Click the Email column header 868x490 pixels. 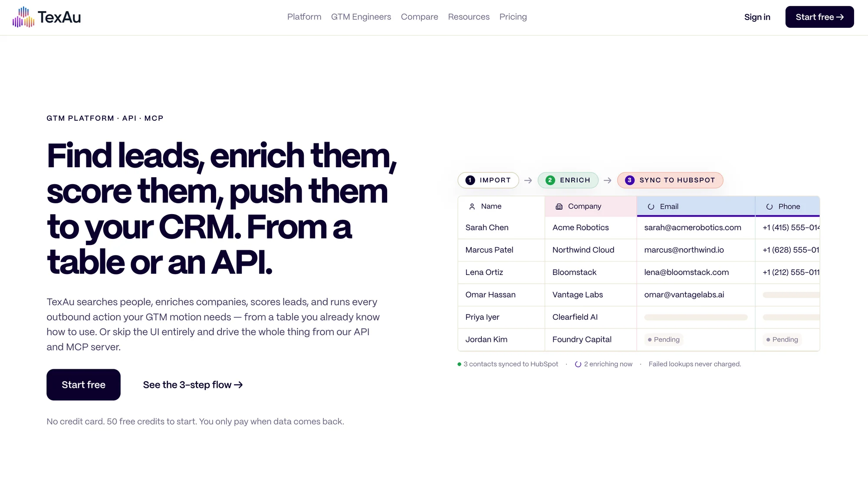tap(696, 206)
